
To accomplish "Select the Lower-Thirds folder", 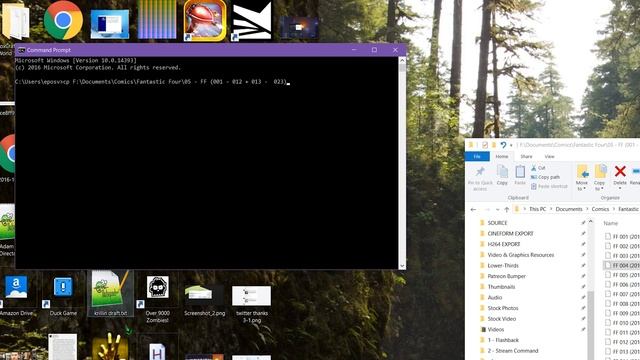I will (503, 265).
